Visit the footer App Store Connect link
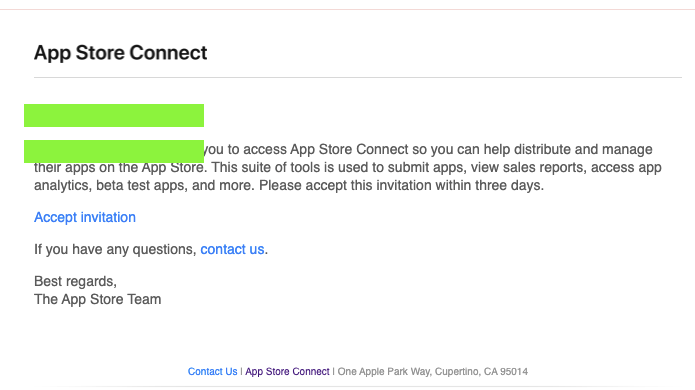 click(287, 371)
